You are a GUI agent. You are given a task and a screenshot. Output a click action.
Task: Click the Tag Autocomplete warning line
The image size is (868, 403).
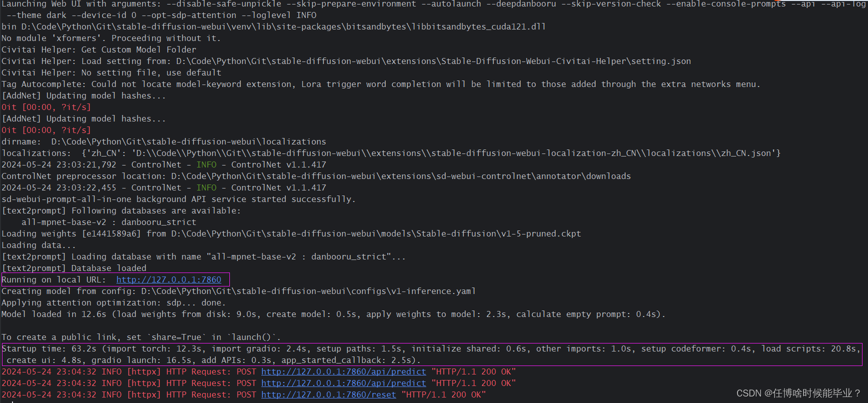381,84
